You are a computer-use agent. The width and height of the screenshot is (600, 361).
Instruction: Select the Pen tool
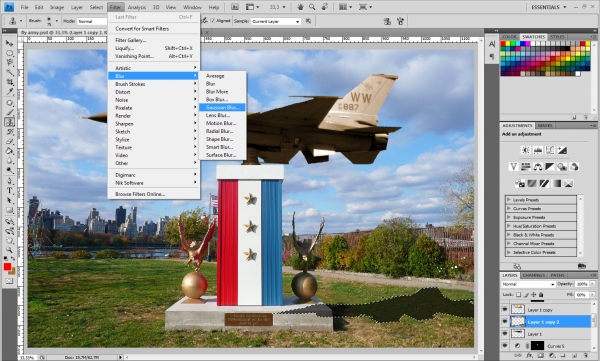coord(9,181)
